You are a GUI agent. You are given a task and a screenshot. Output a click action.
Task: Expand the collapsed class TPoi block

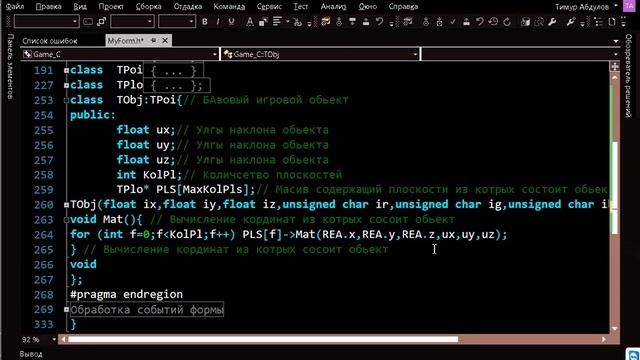tap(66, 70)
